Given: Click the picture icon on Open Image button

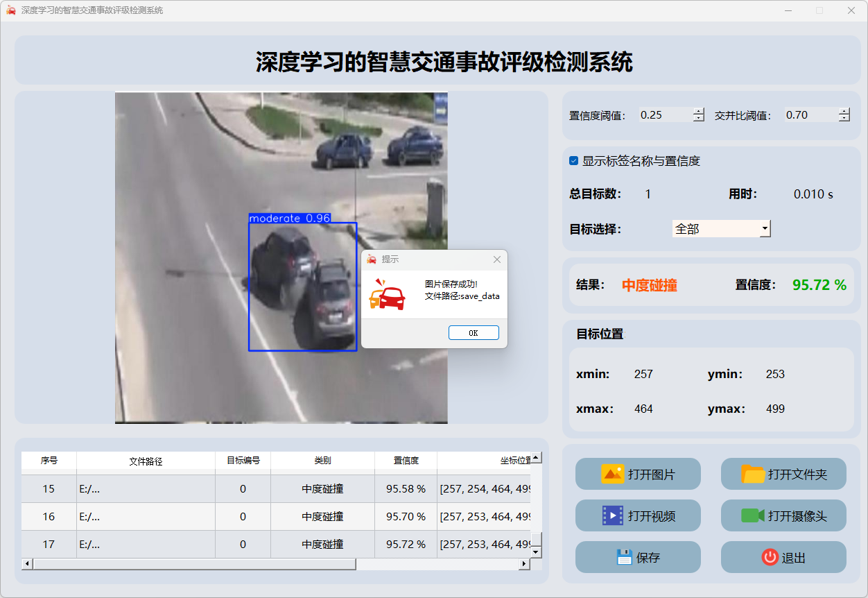Looking at the screenshot, I should [613, 474].
